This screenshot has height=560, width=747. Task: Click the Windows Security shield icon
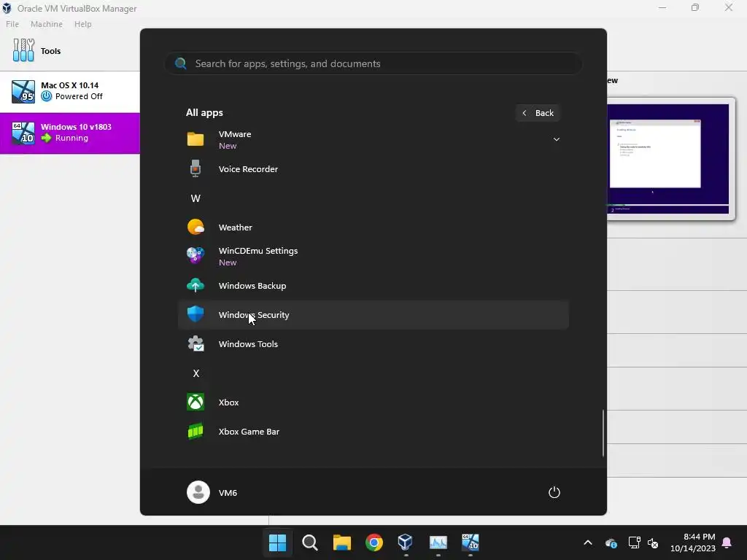(196, 314)
